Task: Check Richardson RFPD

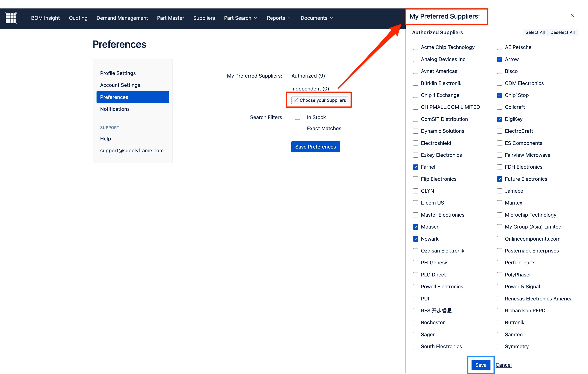Action: point(499,310)
